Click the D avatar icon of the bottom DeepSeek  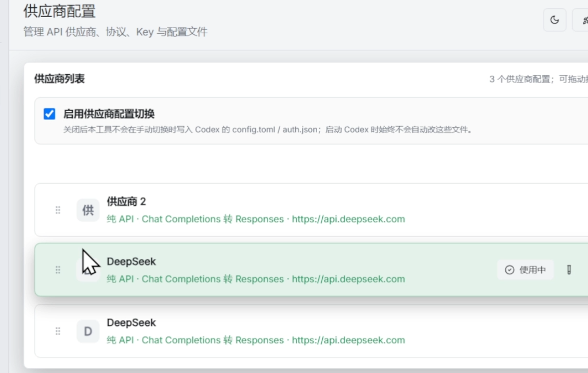(88, 331)
